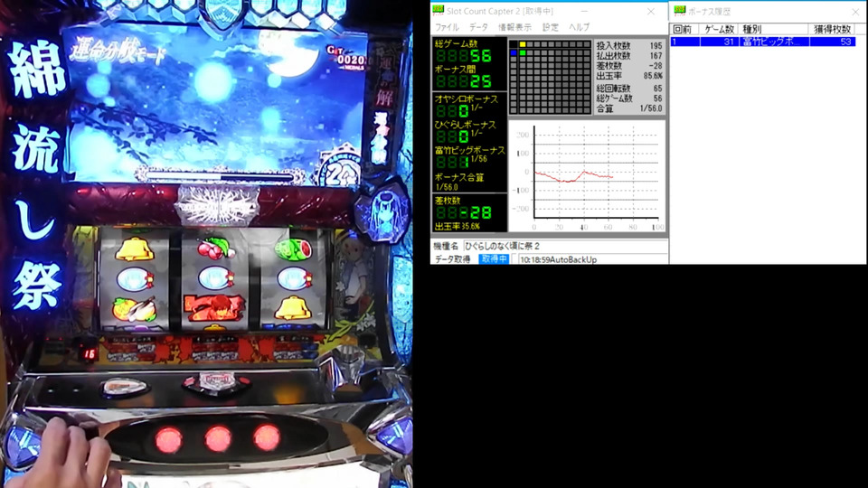Screen dimensions: 868x488
Task: Open the 設定 menu
Action: click(551, 27)
